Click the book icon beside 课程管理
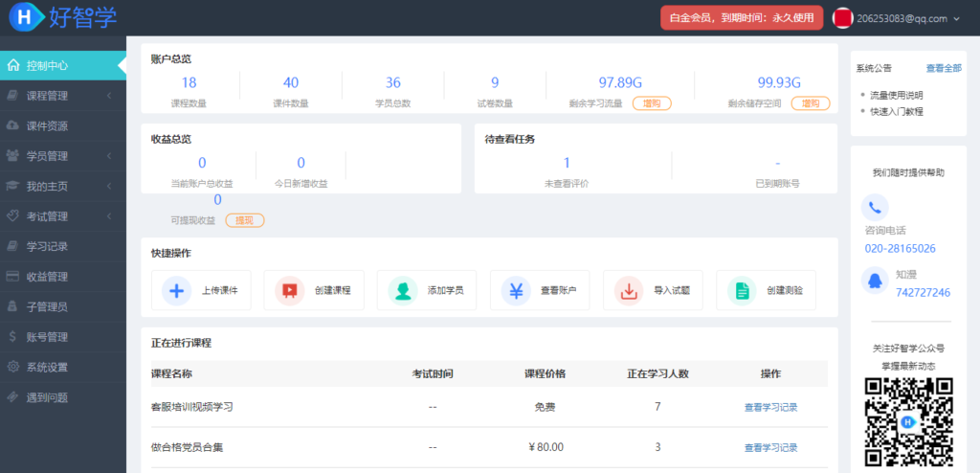 [11, 96]
